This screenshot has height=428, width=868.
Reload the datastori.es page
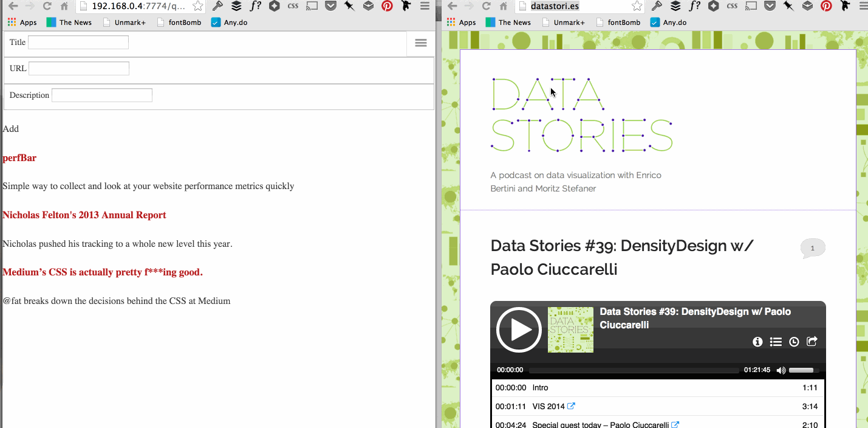486,7
